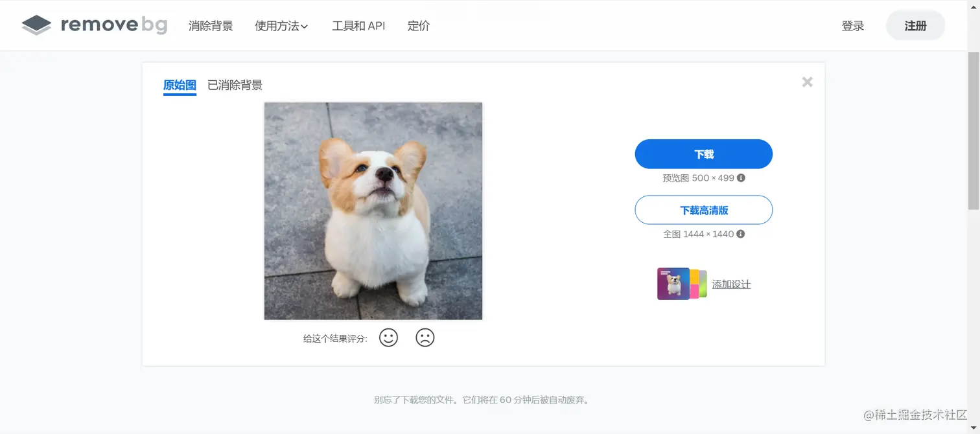
Task: Click the 下载高清版 button
Action: [x=704, y=210]
